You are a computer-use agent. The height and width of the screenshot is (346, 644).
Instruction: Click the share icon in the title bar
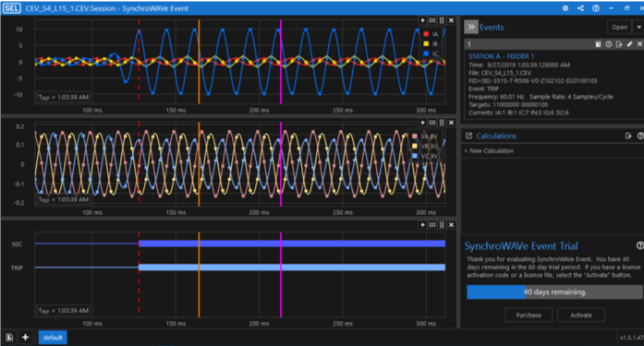(x=580, y=8)
